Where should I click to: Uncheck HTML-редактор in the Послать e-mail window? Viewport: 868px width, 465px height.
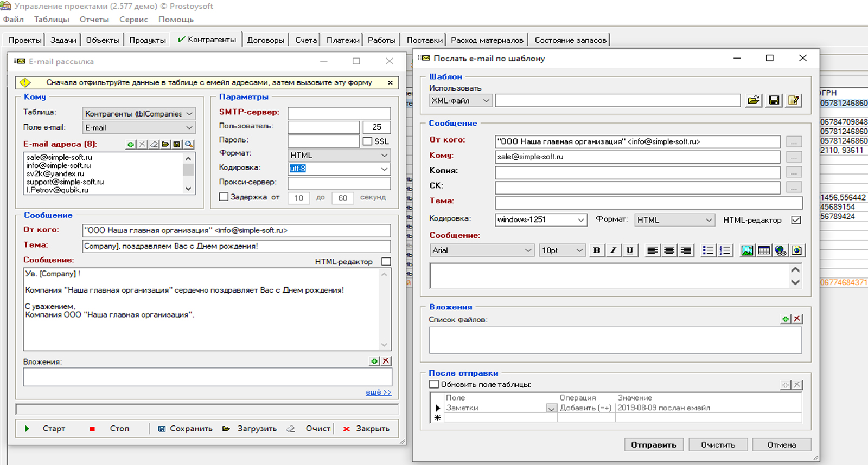tap(796, 220)
